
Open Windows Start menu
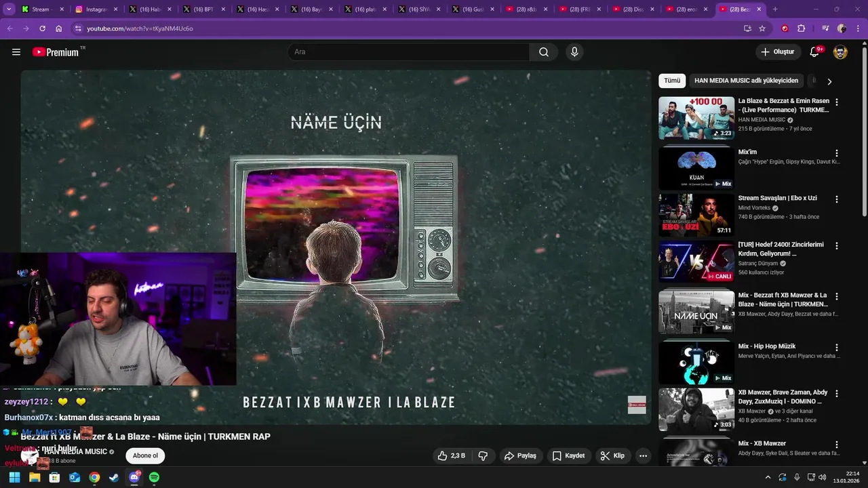point(14,477)
